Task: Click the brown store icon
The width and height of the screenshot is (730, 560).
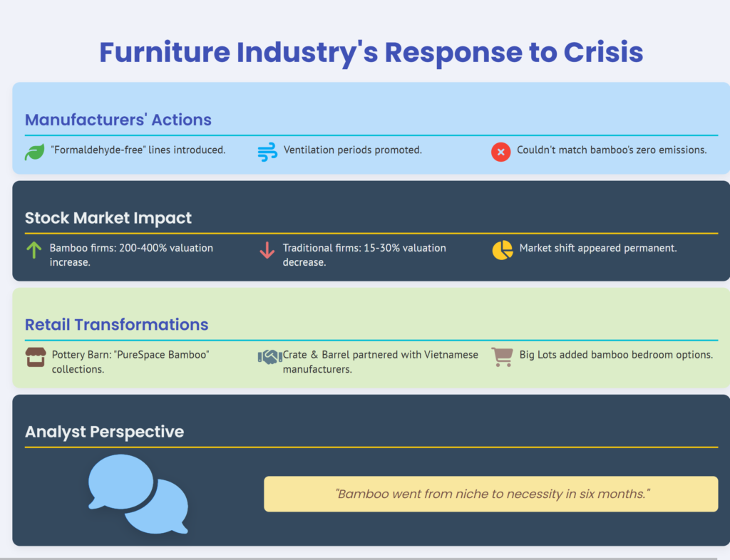Action: click(x=36, y=357)
